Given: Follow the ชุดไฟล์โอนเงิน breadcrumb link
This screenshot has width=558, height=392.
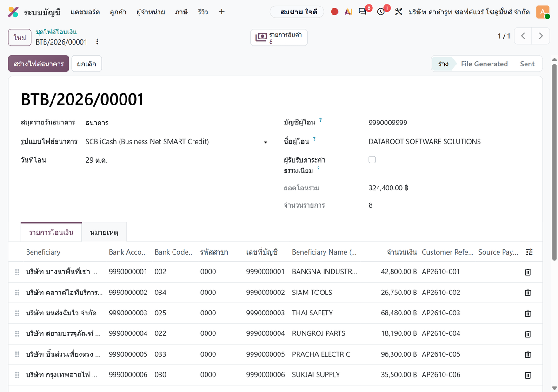Looking at the screenshot, I should click(x=56, y=32).
